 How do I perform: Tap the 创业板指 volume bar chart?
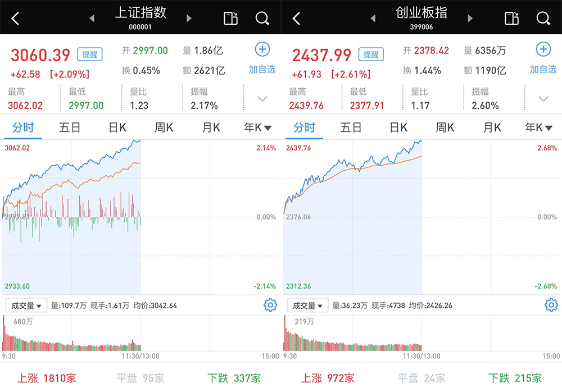coord(422,333)
